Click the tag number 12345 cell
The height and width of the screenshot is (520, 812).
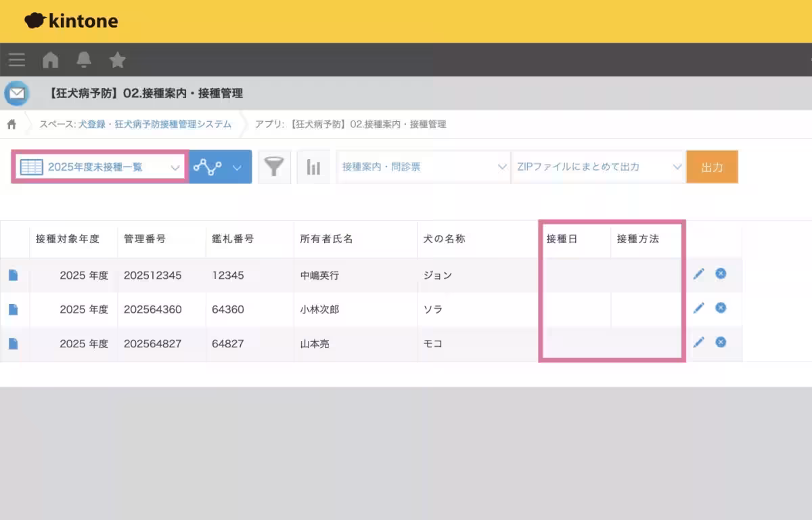(228, 276)
